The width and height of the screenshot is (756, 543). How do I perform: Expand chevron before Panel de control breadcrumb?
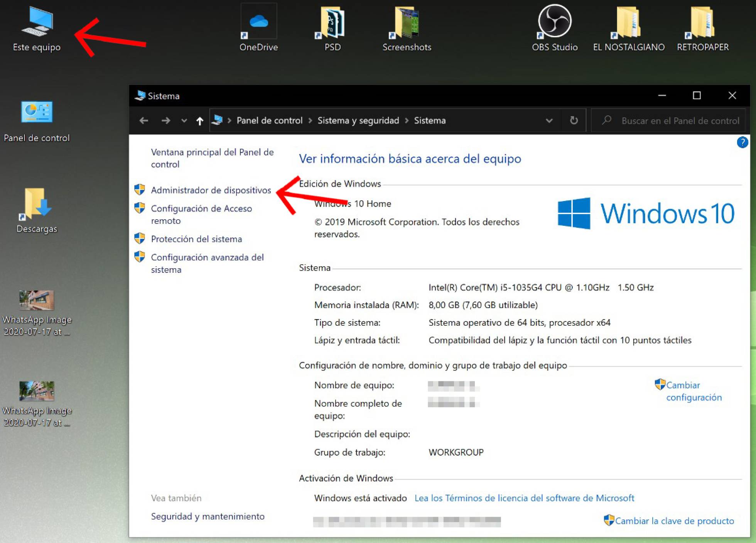pyautogui.click(x=229, y=121)
